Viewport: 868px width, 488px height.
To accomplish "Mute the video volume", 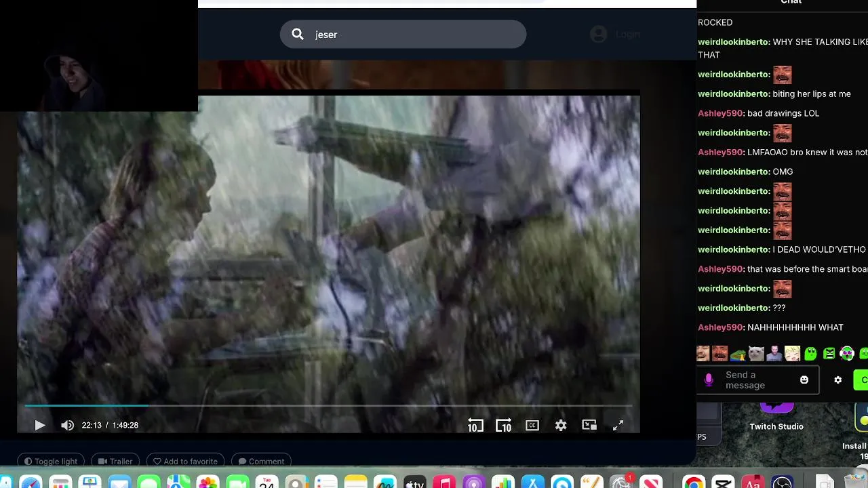I will [x=67, y=426].
